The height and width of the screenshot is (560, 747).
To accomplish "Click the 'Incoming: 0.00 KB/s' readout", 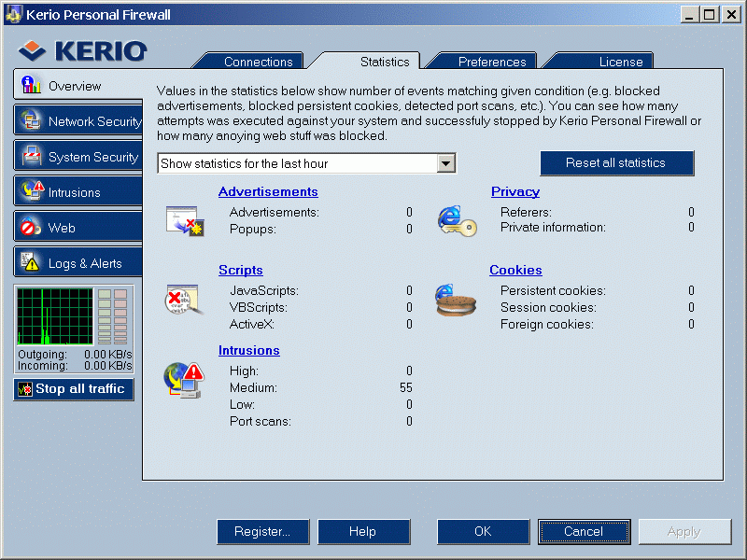I will point(75,366).
